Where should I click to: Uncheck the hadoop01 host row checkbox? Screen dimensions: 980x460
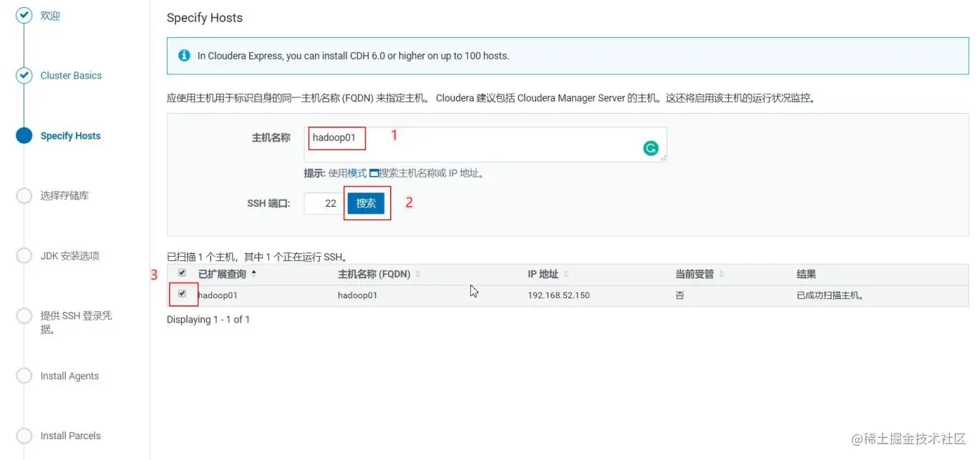[182, 293]
